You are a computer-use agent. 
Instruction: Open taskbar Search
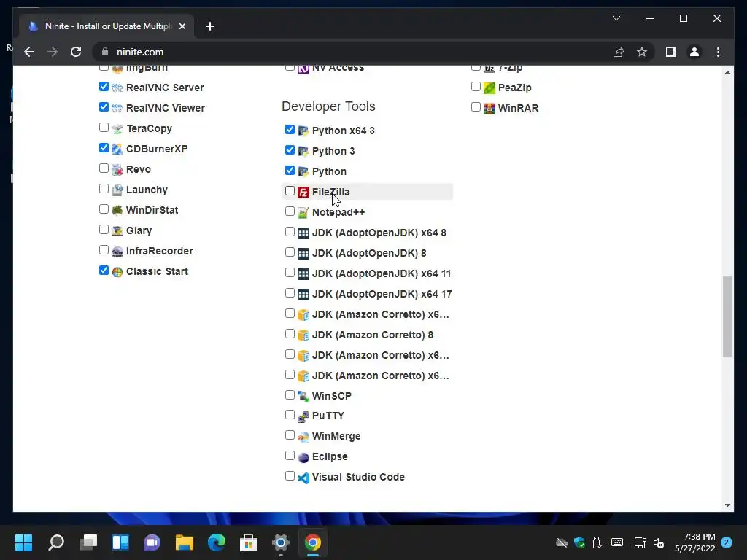[56, 542]
